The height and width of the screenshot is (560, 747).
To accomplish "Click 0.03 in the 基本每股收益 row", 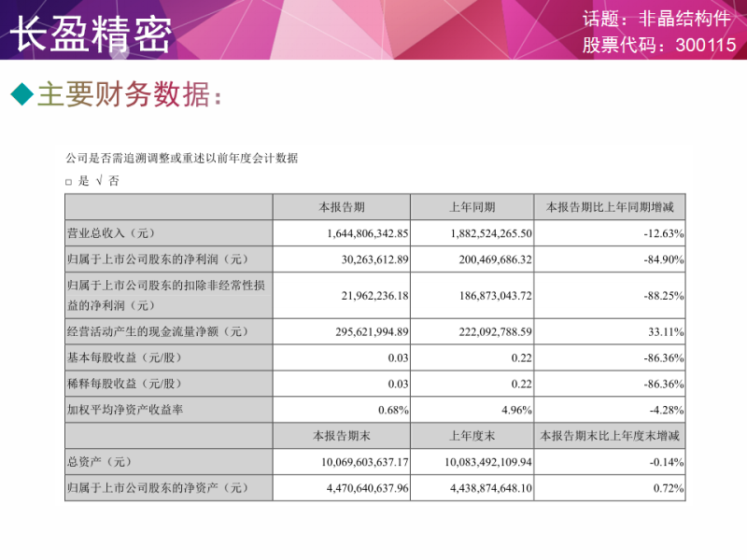I will [399, 358].
